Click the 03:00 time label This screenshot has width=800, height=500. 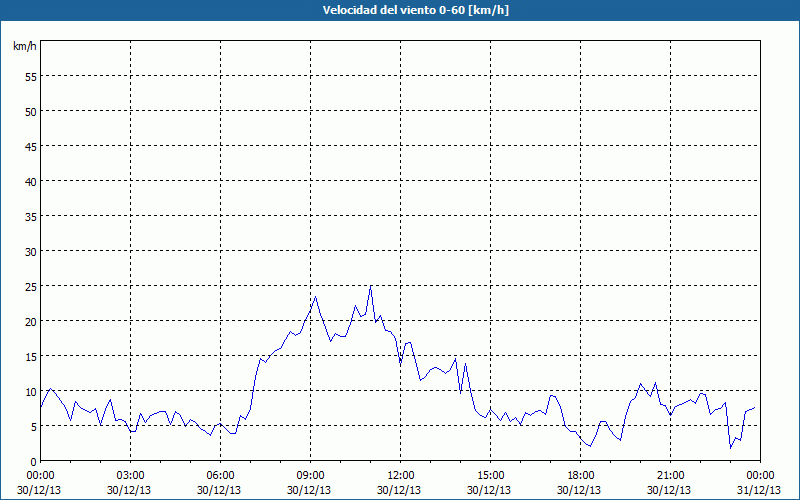tap(131, 476)
